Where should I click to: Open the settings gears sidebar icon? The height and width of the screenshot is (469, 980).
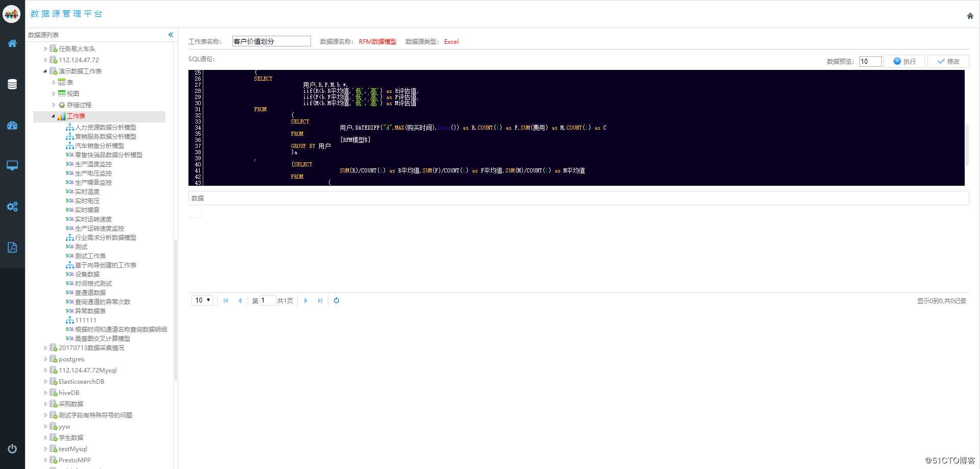pyautogui.click(x=12, y=207)
